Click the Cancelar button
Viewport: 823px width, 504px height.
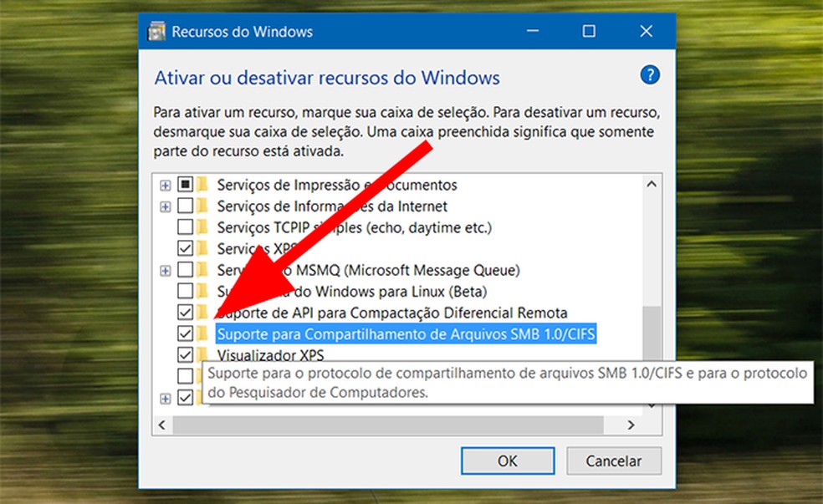(x=614, y=461)
